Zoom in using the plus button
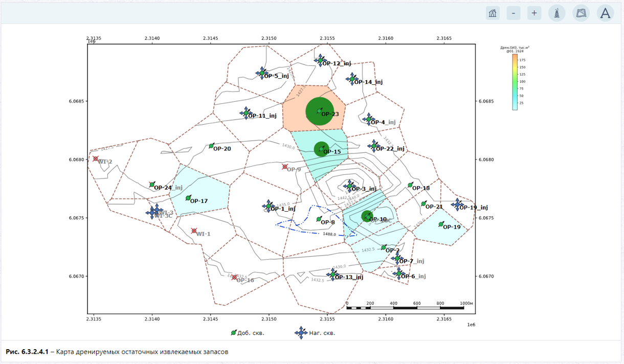624x364 pixels. click(x=534, y=13)
